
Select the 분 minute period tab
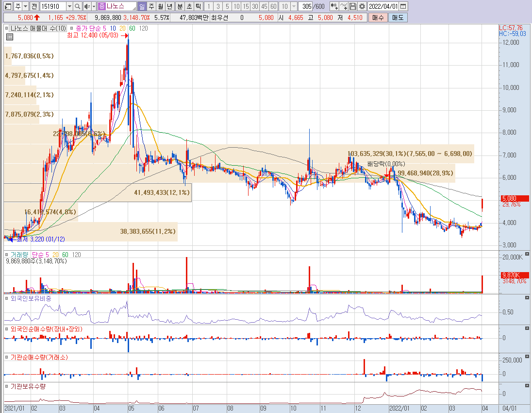pyautogui.click(x=180, y=6)
